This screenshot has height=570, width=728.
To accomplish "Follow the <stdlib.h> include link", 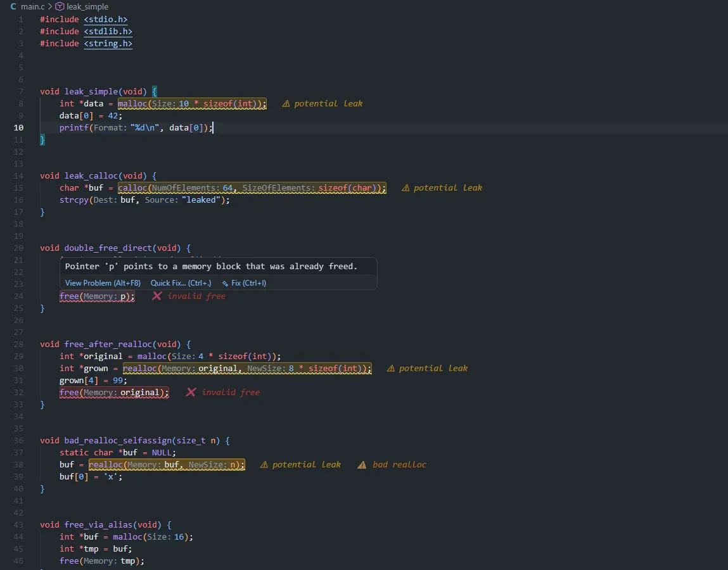I will 108,32.
